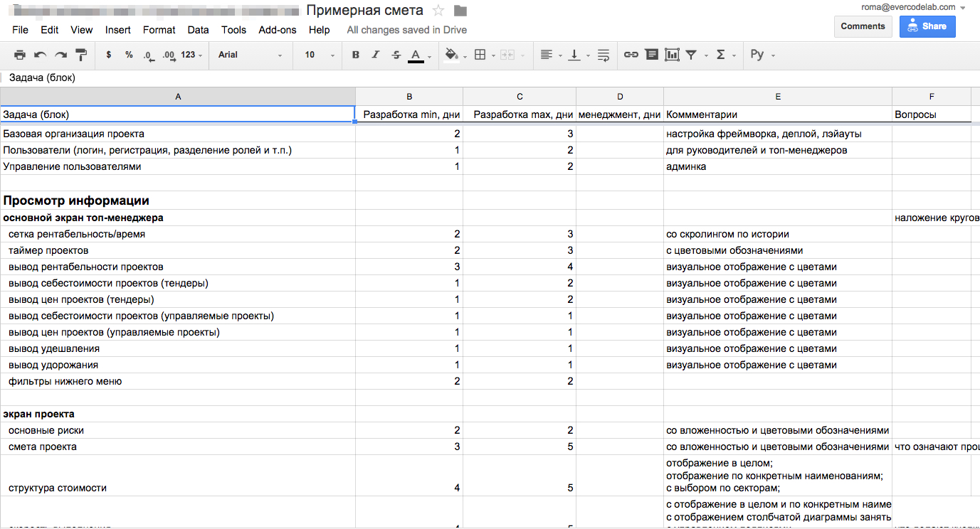Open the fill color paint bucket
Image resolution: width=980 pixels, height=529 pixels.
point(451,55)
